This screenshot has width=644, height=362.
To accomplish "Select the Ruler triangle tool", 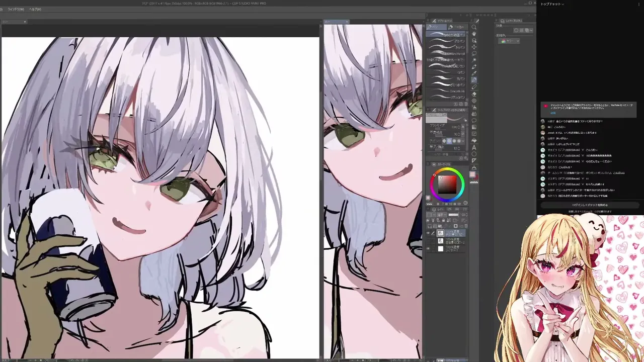I will pos(474,159).
